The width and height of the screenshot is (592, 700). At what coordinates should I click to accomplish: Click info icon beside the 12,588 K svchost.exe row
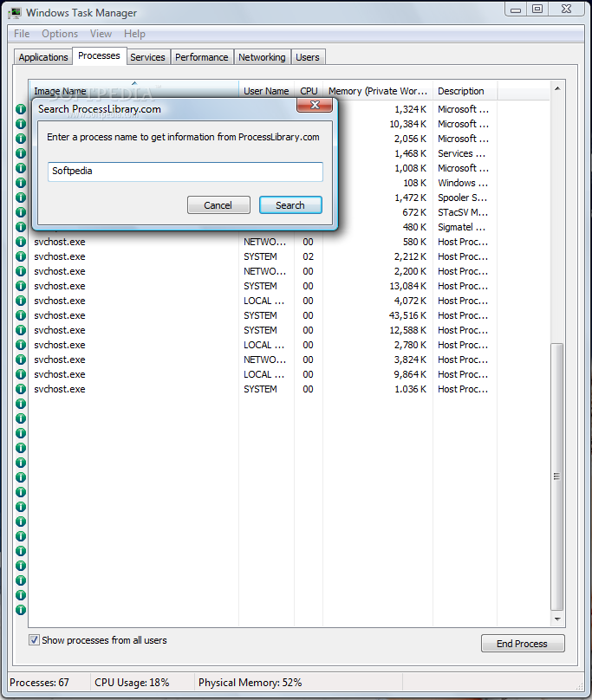click(21, 330)
